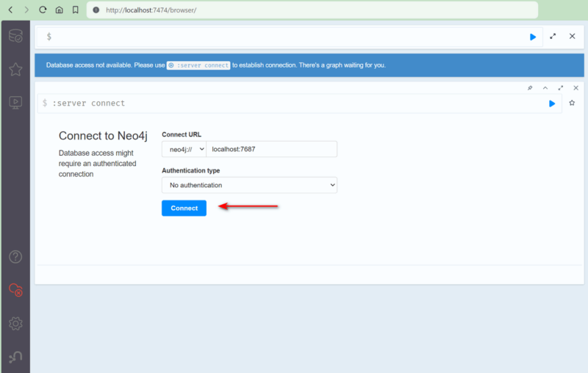Go forward in the browser
Viewport: 588px width, 373px height.
click(x=26, y=10)
